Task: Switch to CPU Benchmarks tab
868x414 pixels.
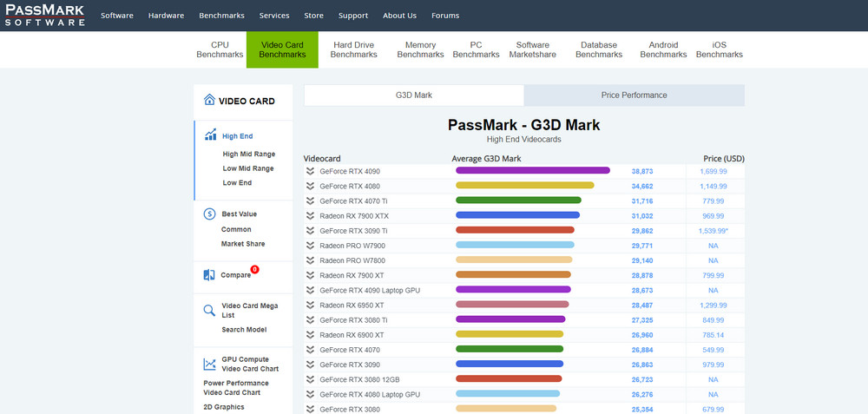Action: point(220,49)
